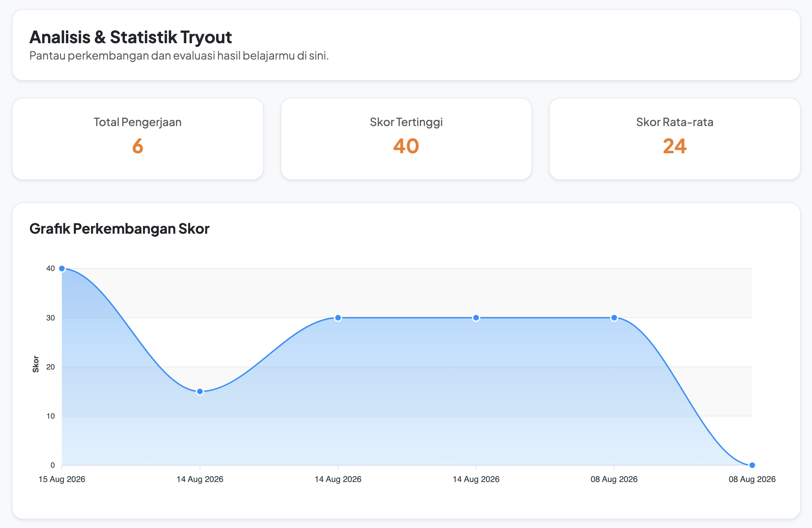Click the 'Grafik Perkembangan Skor' chart title
This screenshot has width=812, height=528.
coord(120,229)
